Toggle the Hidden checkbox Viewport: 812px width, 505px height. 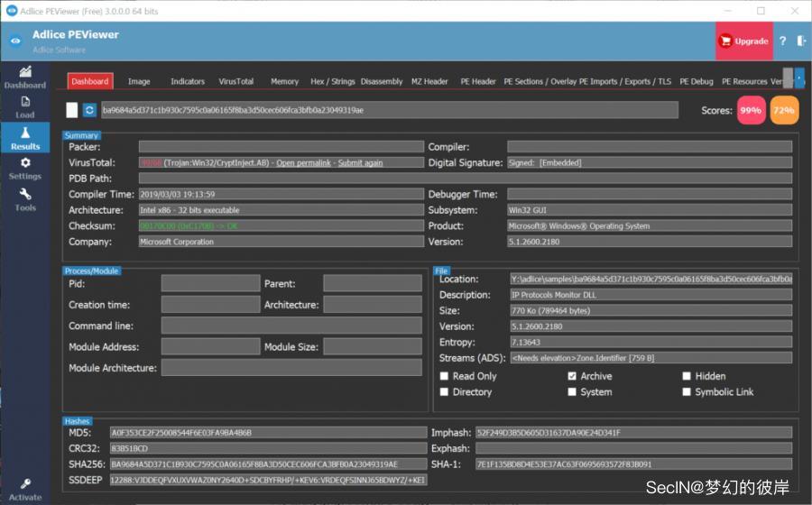(687, 376)
